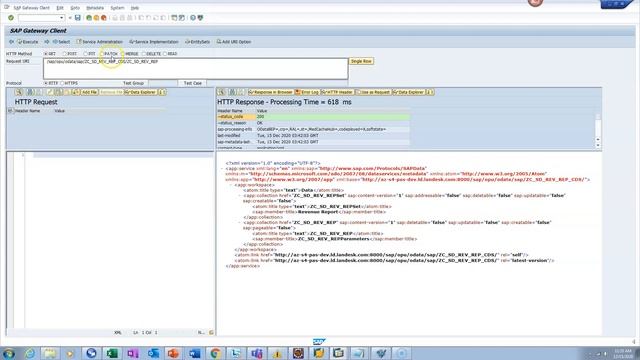Open the Metadata menu

click(95, 8)
